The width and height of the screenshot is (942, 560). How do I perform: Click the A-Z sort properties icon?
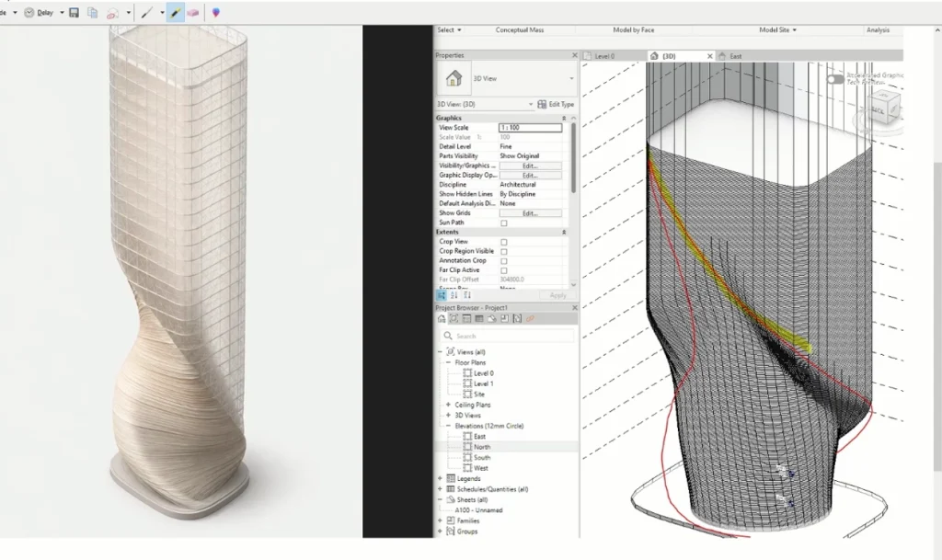[454, 295]
